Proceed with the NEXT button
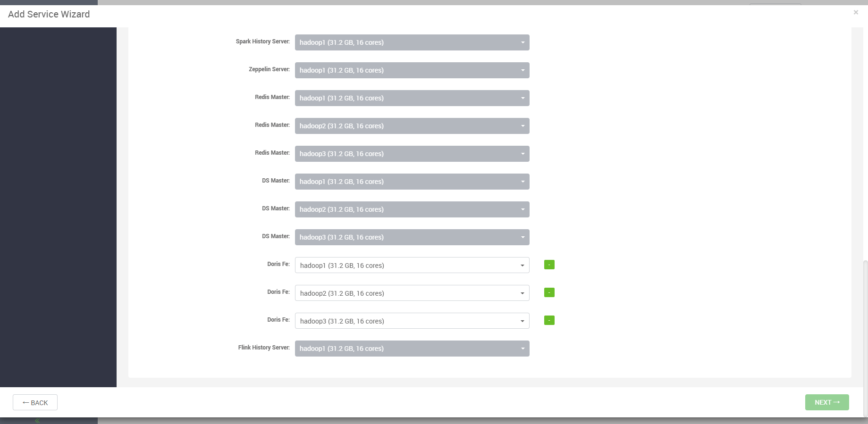Screen dimensions: 868x424 826,402
